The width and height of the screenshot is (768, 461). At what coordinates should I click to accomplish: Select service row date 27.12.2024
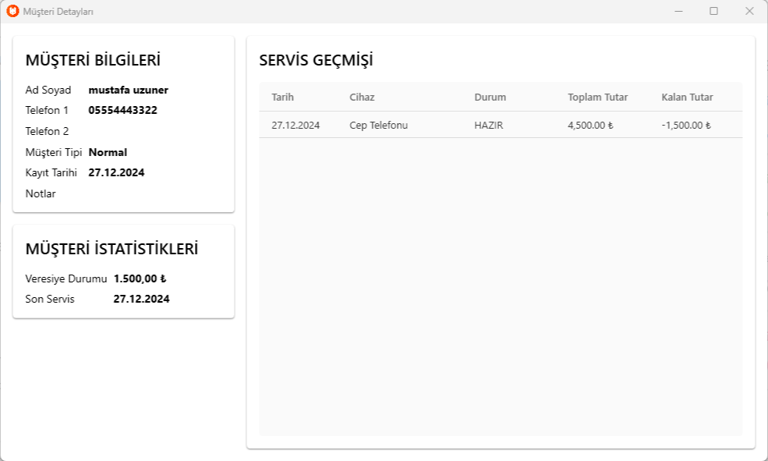[x=295, y=125]
